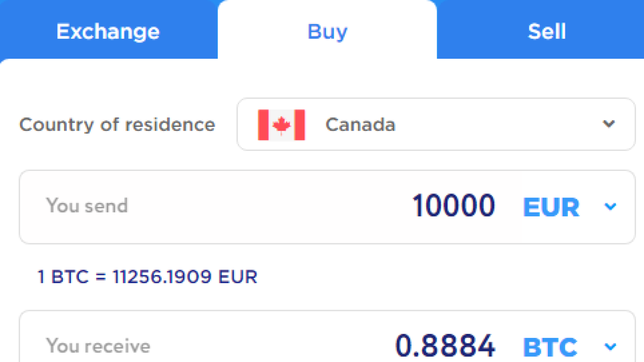Click the You receive label
Screen dimensions: 644x362
(98, 346)
